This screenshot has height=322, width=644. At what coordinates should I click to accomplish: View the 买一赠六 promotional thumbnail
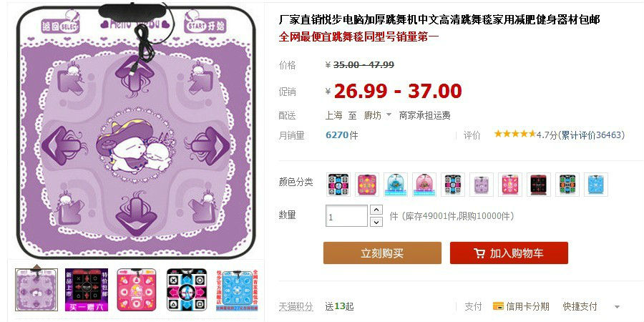coord(87,290)
